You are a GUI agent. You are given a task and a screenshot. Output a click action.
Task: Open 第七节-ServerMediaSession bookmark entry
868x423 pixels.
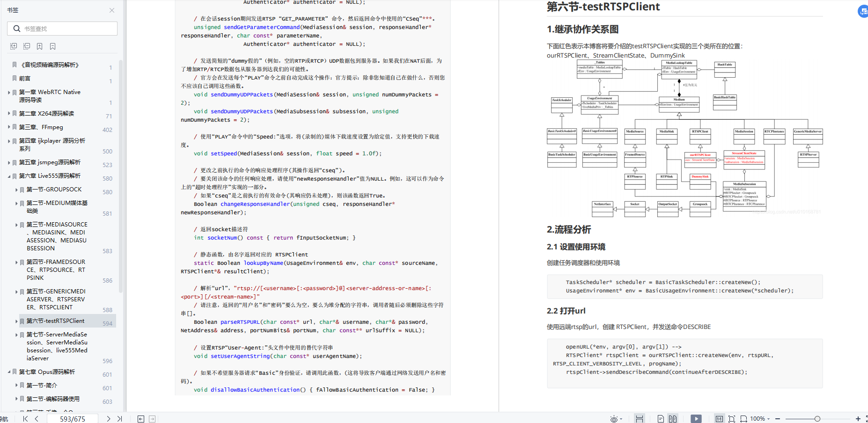click(x=57, y=346)
